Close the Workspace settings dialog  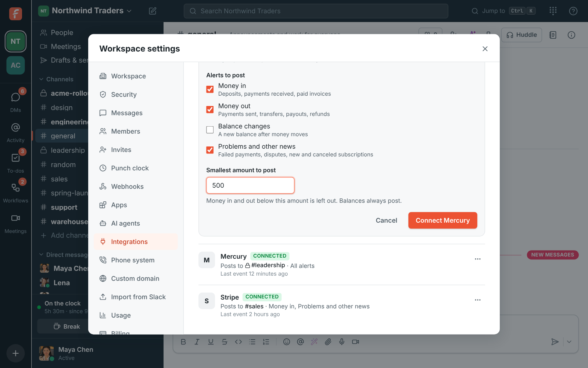(x=485, y=49)
